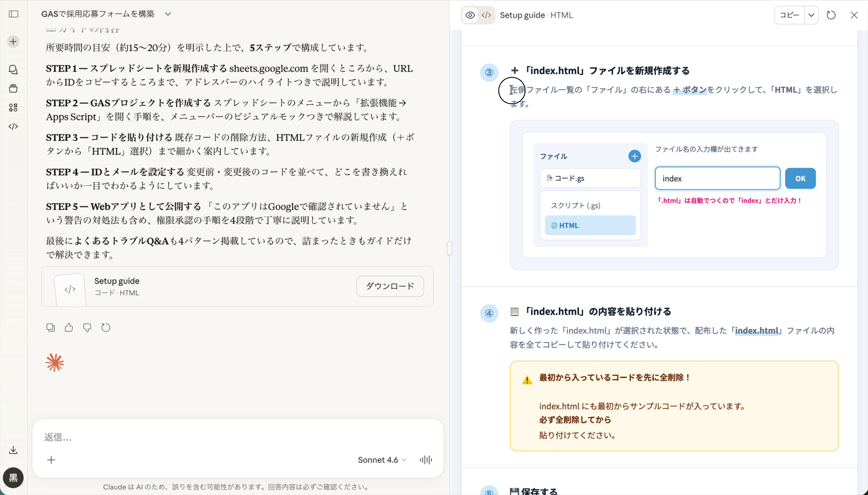The image size is (868, 495).
Task: Open the conversation title dropdown
Action: [168, 14]
